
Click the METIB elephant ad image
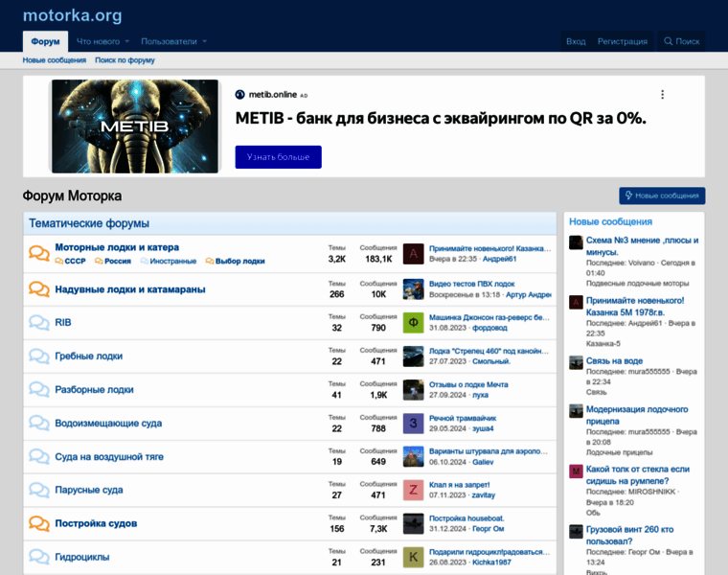pos(135,126)
